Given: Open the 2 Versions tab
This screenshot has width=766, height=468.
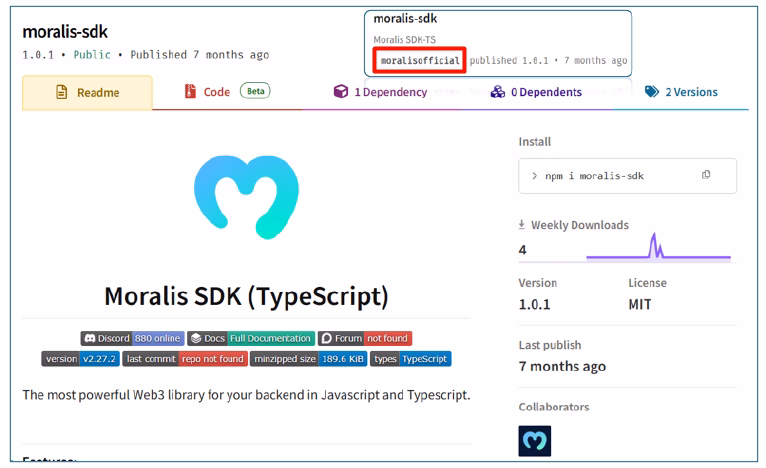Looking at the screenshot, I should coord(681,92).
